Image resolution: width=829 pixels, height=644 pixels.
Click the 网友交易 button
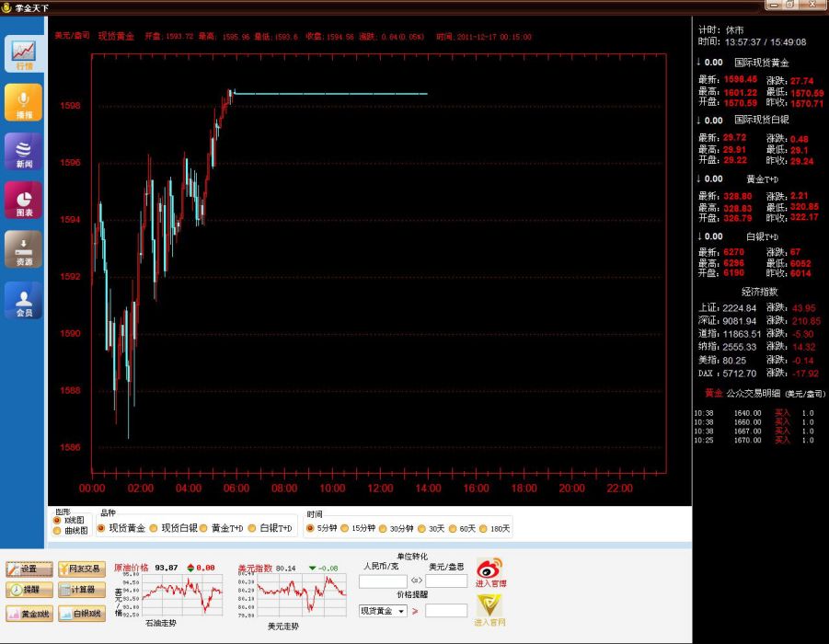click(x=82, y=569)
